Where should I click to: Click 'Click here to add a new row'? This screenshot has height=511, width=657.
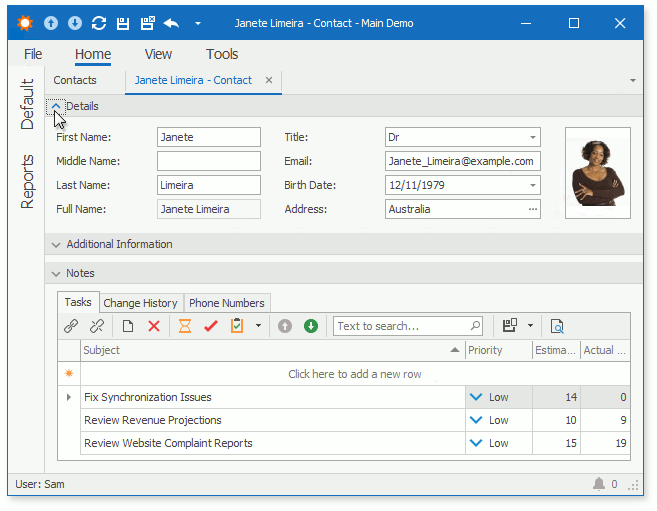[354, 374]
